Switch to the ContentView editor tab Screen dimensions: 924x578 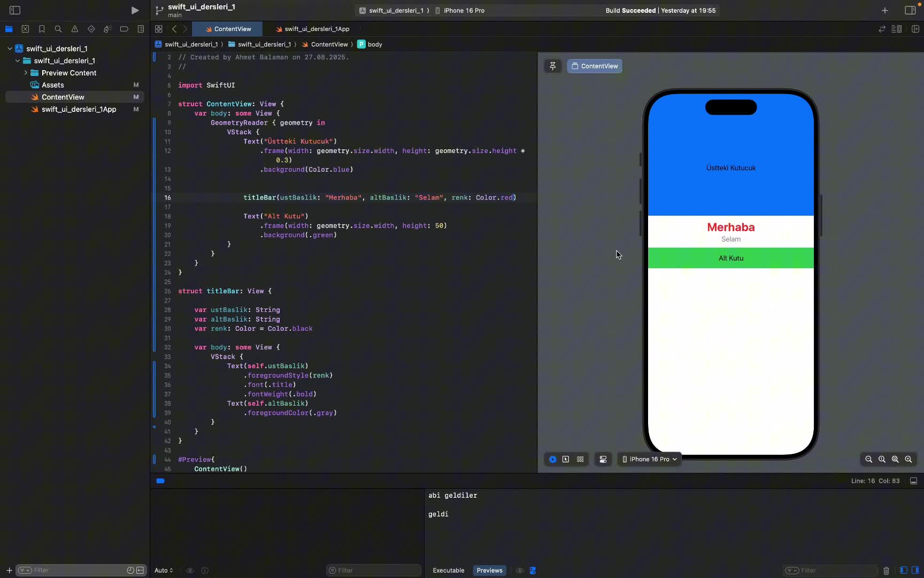pyautogui.click(x=227, y=29)
